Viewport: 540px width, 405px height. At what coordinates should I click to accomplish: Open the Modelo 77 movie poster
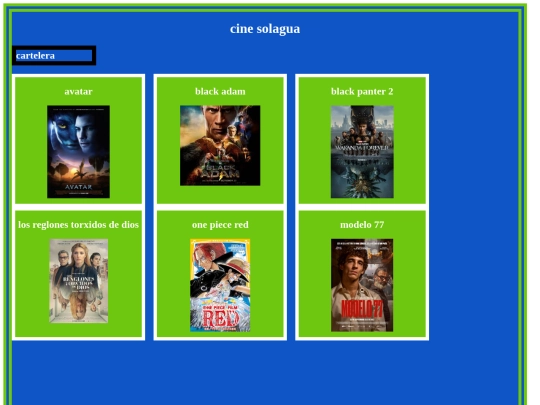click(362, 285)
